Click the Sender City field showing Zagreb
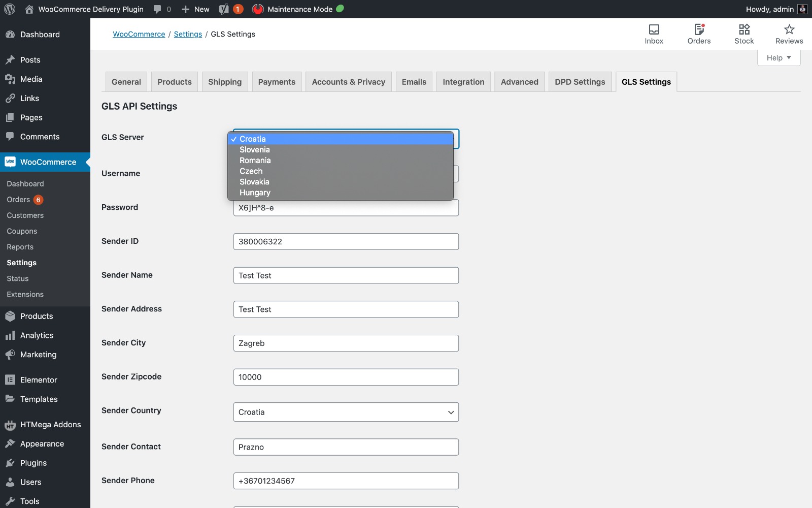The width and height of the screenshot is (812, 508). [x=346, y=343]
